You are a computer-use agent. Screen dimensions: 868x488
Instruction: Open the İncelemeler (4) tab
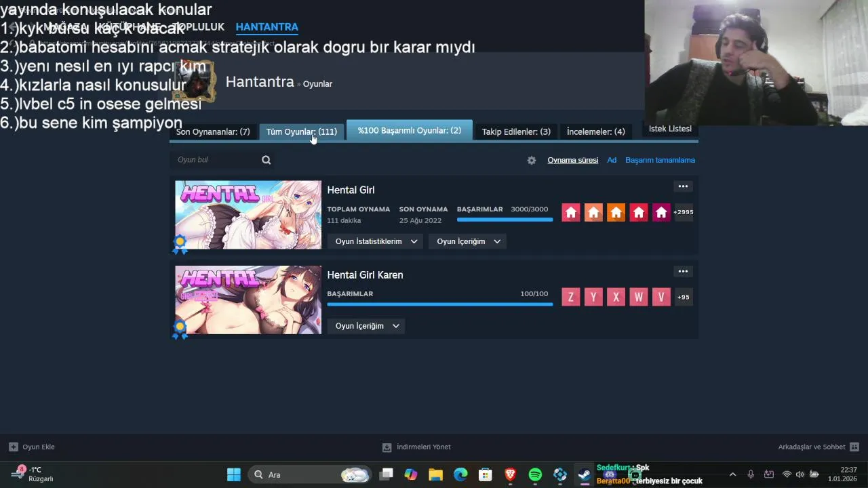(x=595, y=131)
